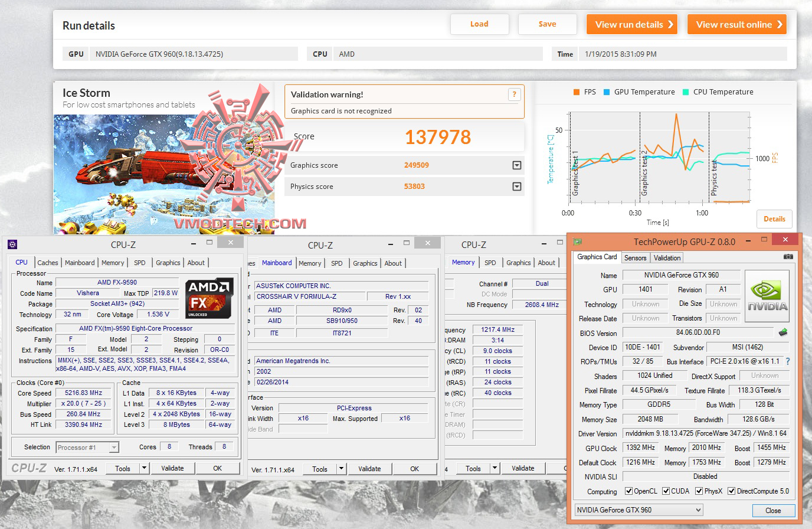Toggle the CUDA checkbox in GPU-Z

[x=666, y=491]
